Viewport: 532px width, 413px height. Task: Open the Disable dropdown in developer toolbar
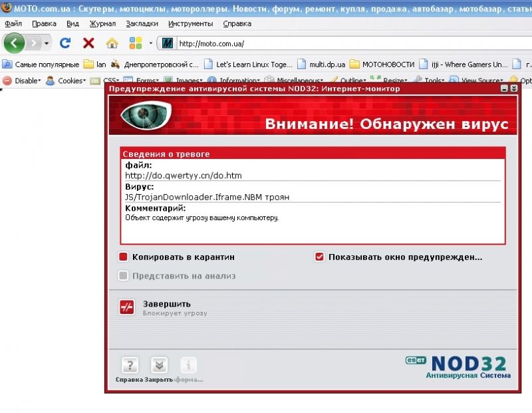(27, 80)
